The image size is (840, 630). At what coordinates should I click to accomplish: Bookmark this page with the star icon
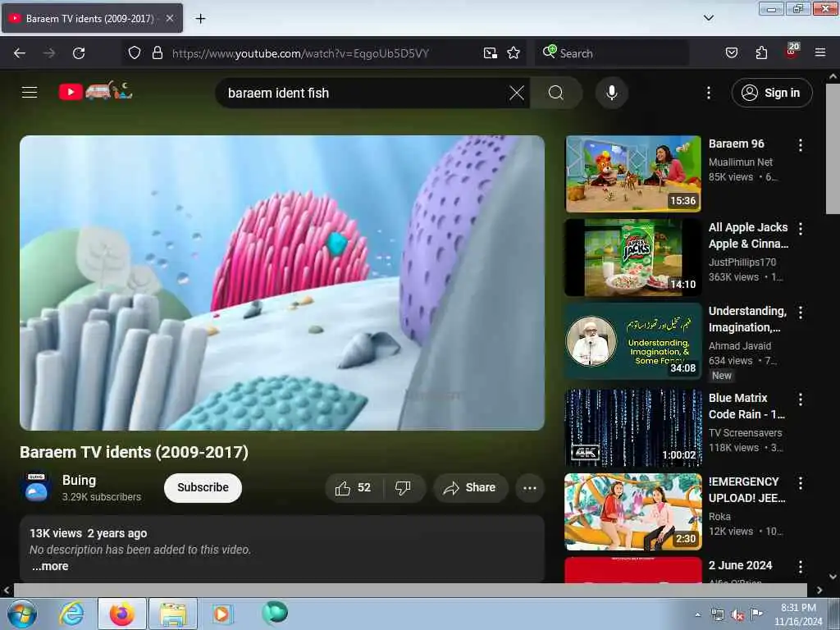514,53
